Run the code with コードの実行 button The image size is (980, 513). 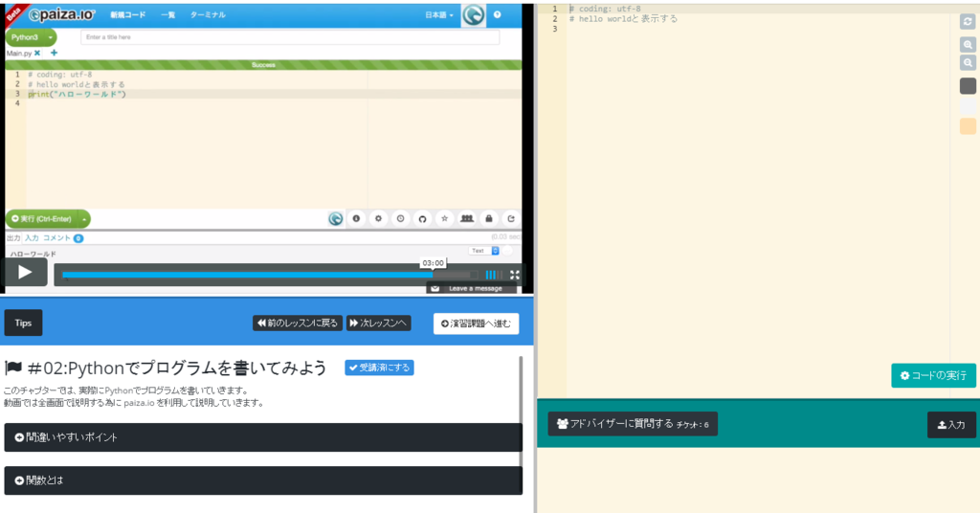933,375
